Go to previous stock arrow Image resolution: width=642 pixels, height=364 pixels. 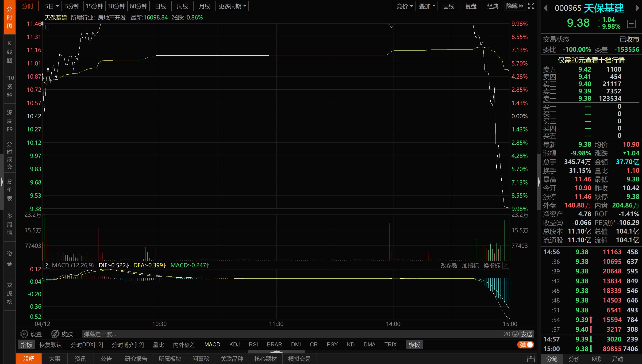point(546,8)
